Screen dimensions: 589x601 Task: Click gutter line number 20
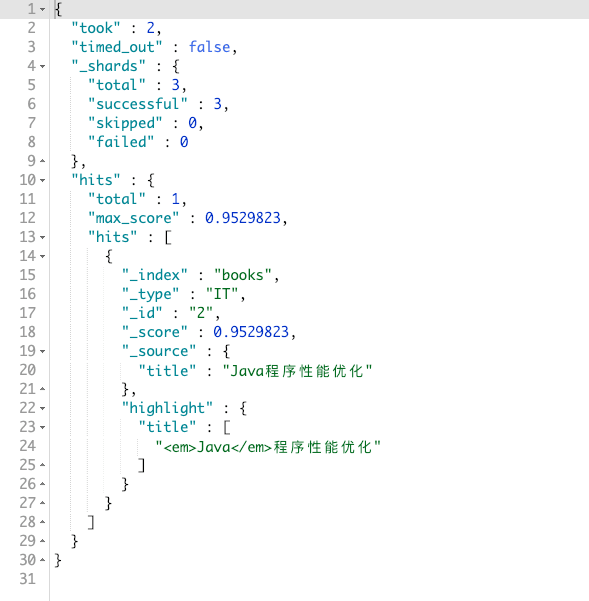[x=28, y=370]
